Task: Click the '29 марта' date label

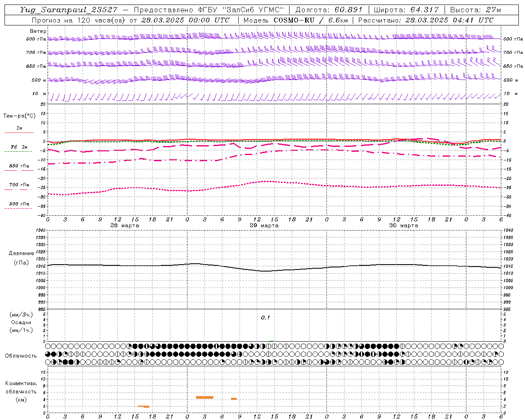Action: [265, 226]
